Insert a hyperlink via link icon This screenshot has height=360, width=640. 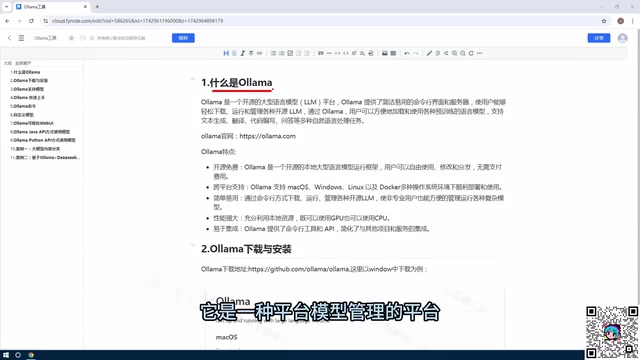click(x=260, y=53)
